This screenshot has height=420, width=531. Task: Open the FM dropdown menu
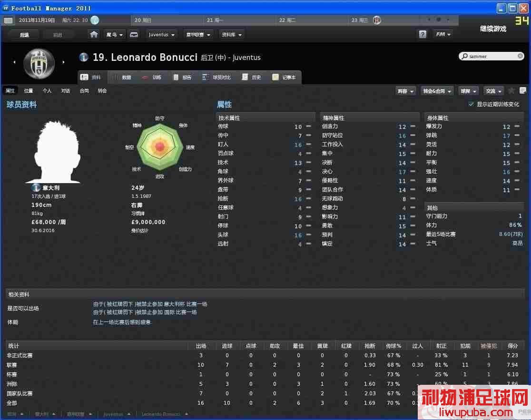coord(443,34)
